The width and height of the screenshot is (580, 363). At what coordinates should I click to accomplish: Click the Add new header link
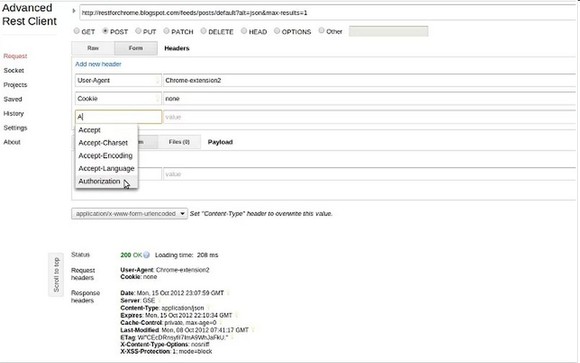98,64
